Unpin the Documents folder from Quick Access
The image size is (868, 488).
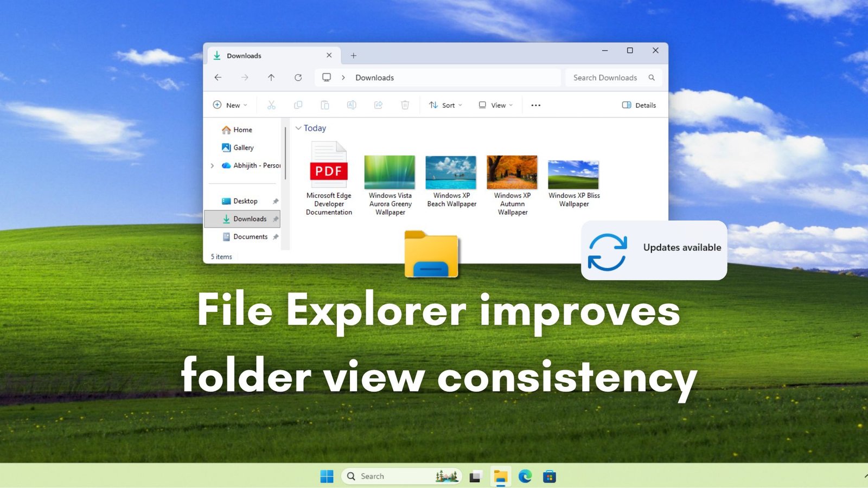point(276,236)
